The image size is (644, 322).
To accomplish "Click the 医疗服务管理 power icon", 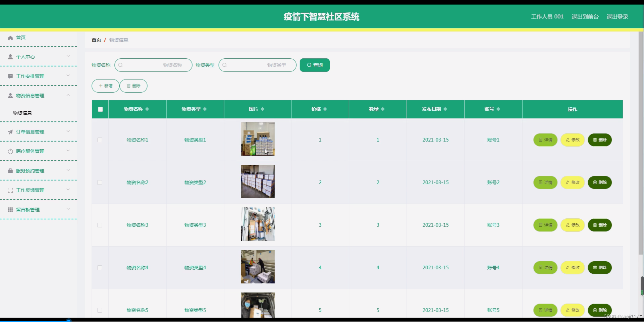I will (x=10, y=152).
